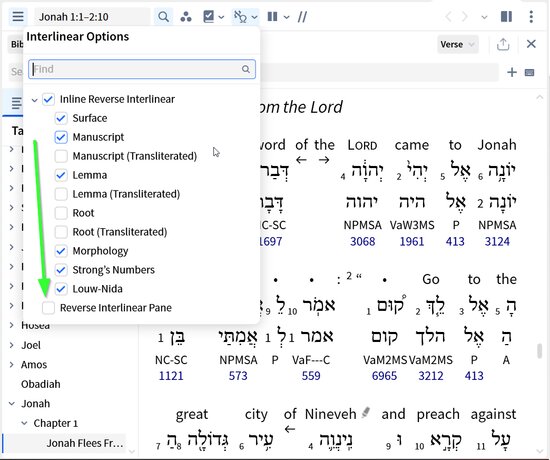
Task: Select Obadiah in contents list
Action: (x=41, y=384)
